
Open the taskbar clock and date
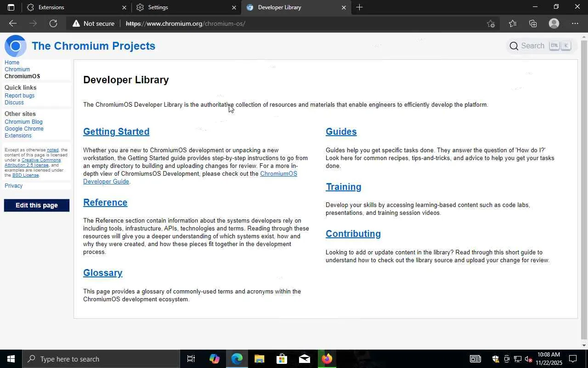tap(548, 359)
